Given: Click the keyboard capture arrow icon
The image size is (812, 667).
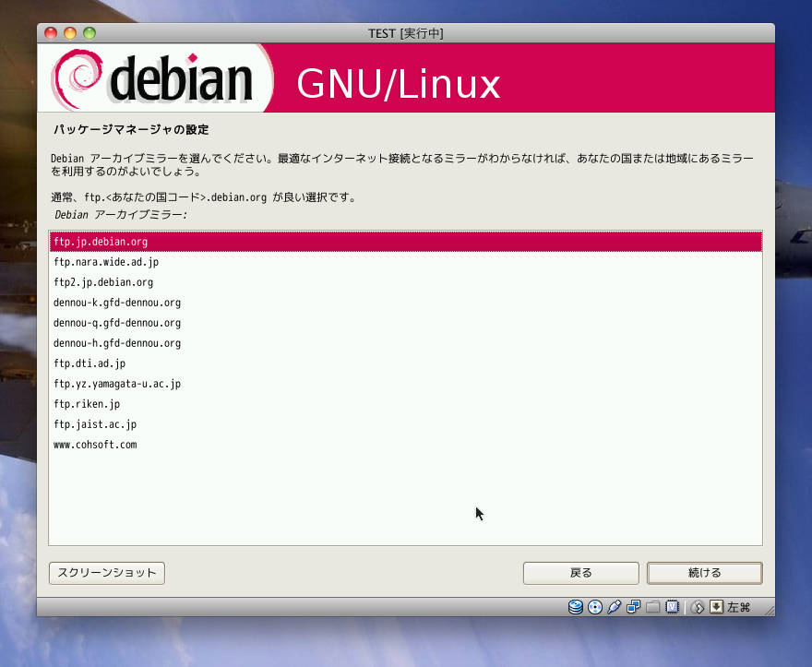Looking at the screenshot, I should [x=716, y=607].
